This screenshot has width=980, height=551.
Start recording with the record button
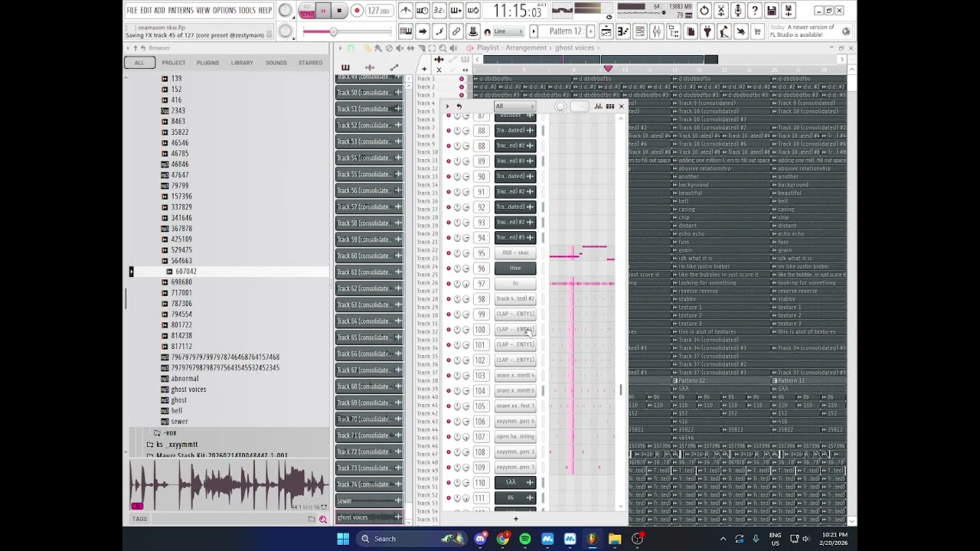pos(357,11)
